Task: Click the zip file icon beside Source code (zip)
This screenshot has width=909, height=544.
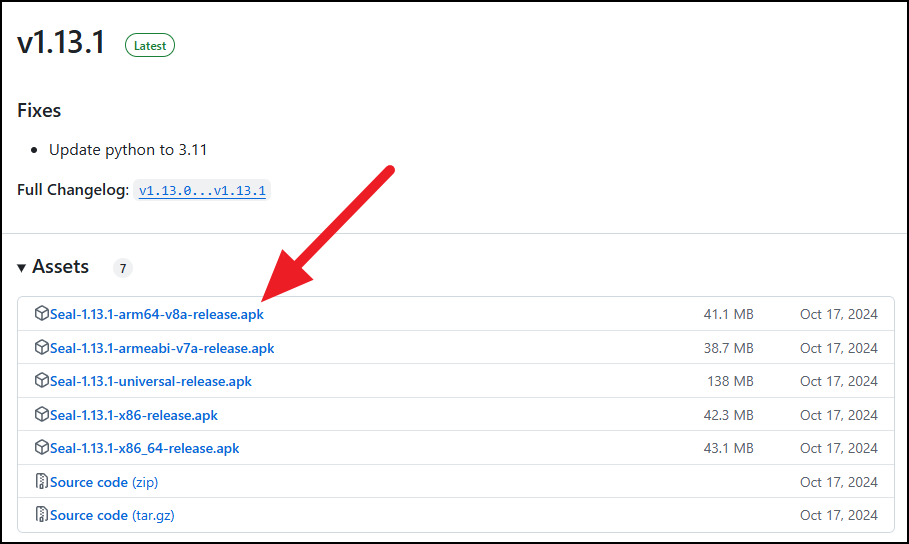Action: (x=42, y=481)
